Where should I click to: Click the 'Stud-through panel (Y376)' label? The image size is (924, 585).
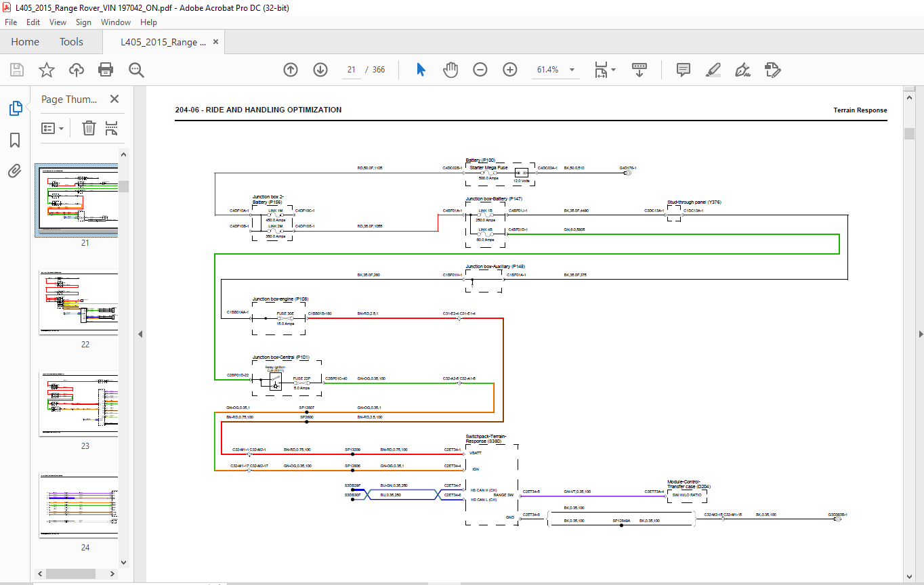click(694, 202)
